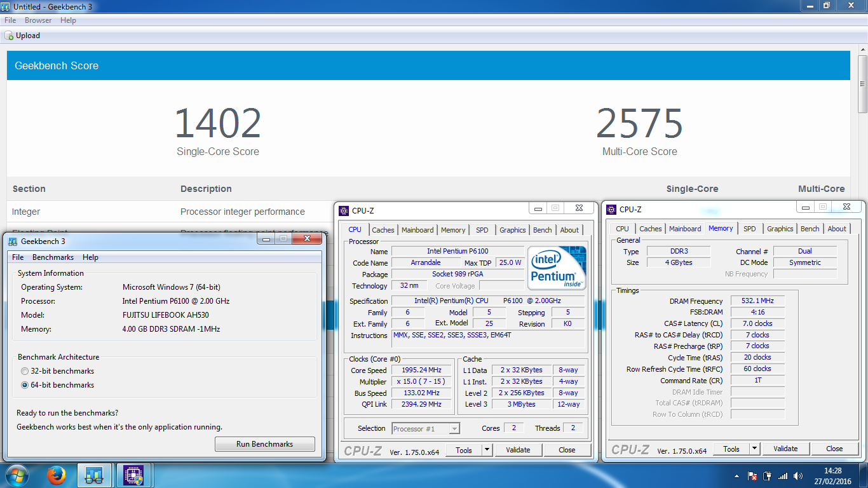Launch Firefox from the taskbar

click(x=57, y=475)
